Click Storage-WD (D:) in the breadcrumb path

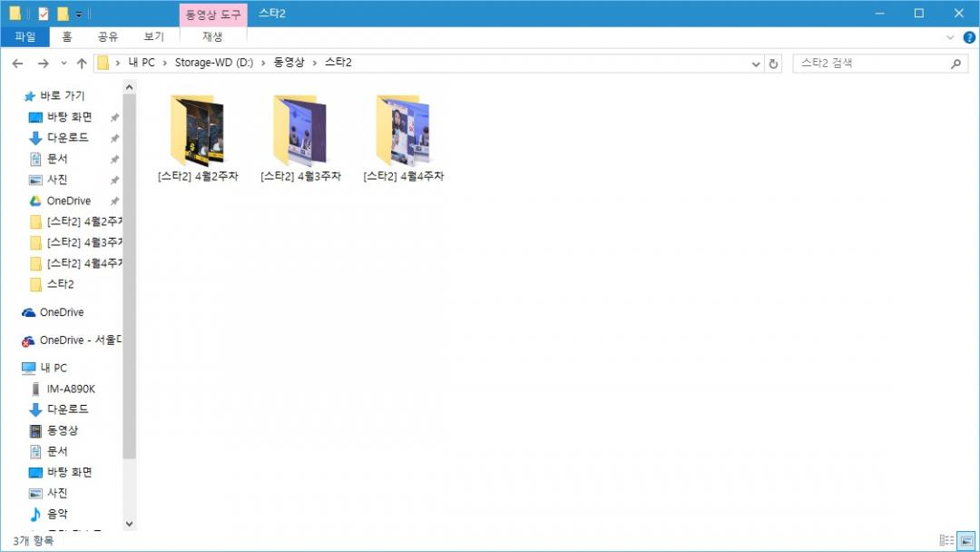coord(214,63)
